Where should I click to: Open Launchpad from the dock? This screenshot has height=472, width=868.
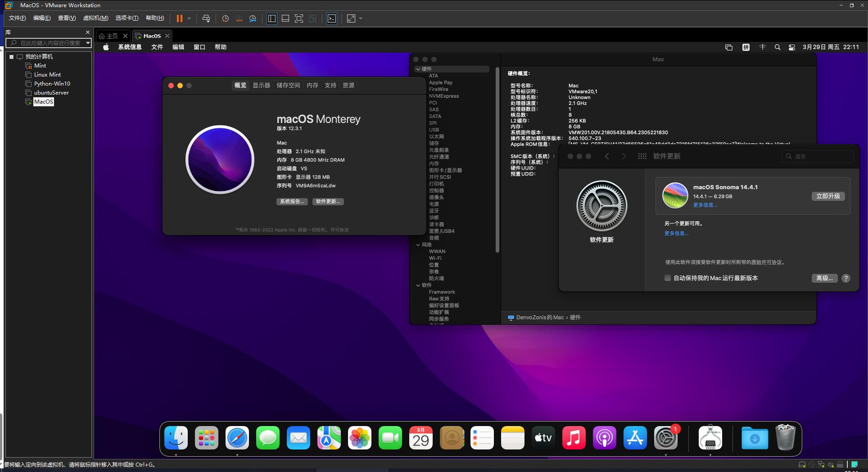[x=207, y=438]
